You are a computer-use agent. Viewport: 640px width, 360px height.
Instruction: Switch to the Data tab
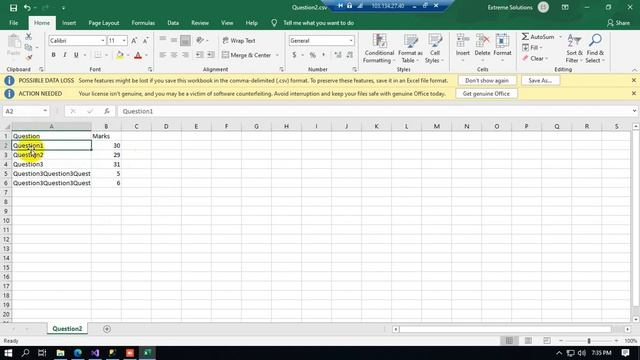tap(173, 23)
